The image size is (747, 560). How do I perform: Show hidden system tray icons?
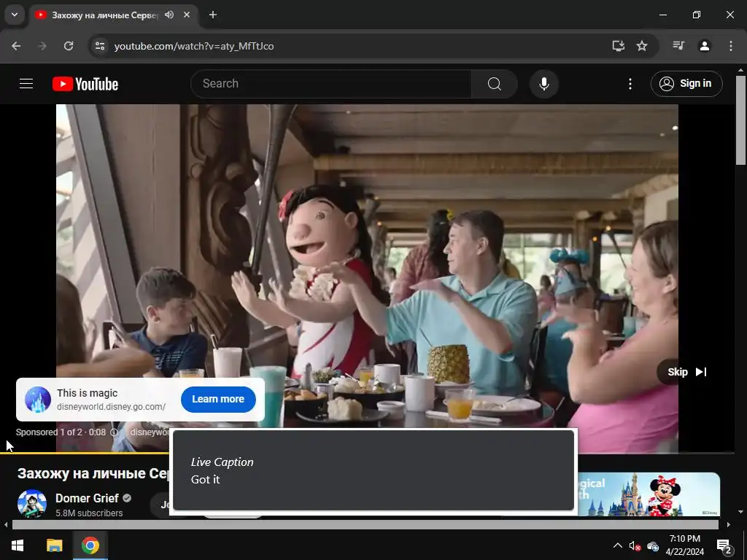pos(617,545)
